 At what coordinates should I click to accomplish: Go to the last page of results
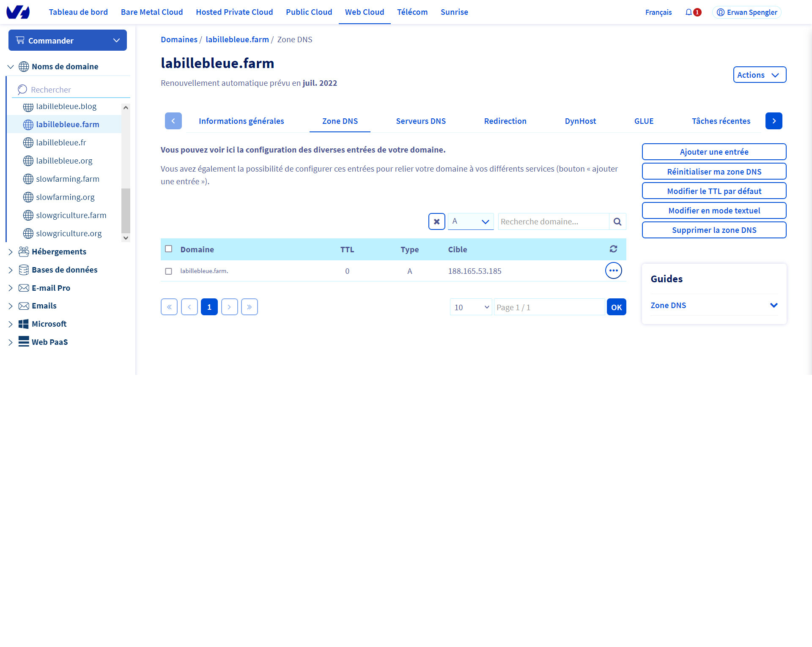(250, 307)
